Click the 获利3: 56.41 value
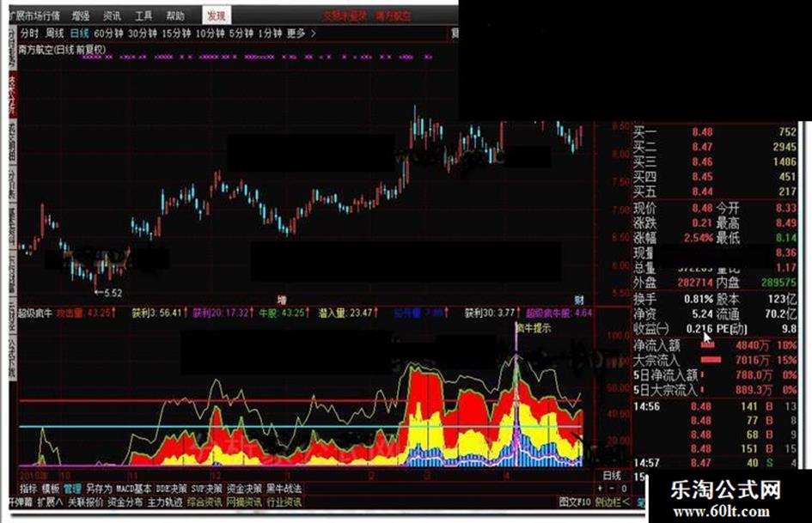Image resolution: width=812 pixels, height=523 pixels. click(159, 313)
